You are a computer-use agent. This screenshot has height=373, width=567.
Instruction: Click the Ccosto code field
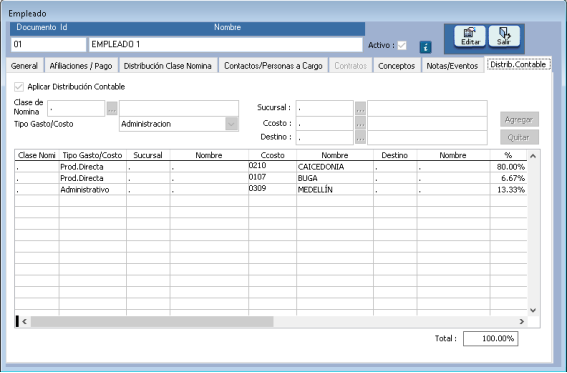pos(324,124)
